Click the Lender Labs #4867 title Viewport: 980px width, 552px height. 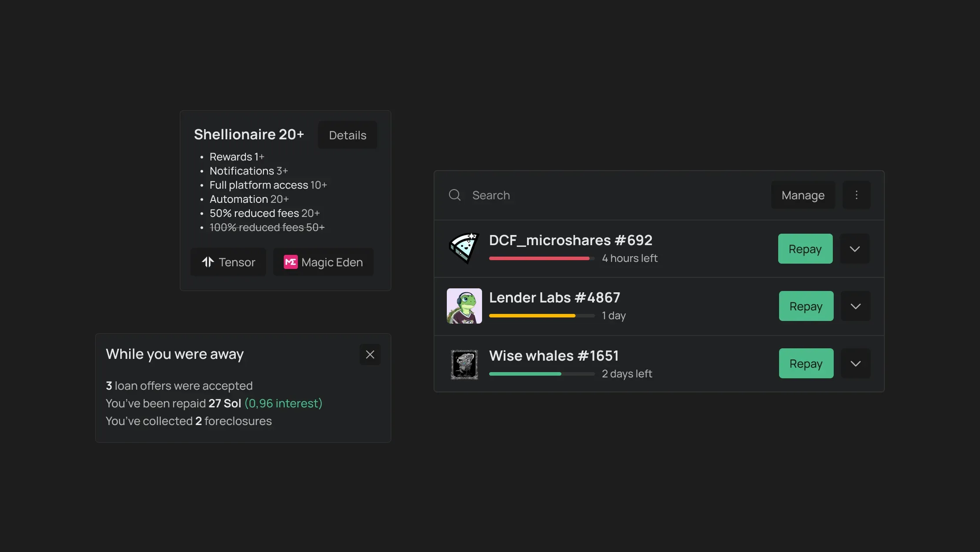click(554, 298)
